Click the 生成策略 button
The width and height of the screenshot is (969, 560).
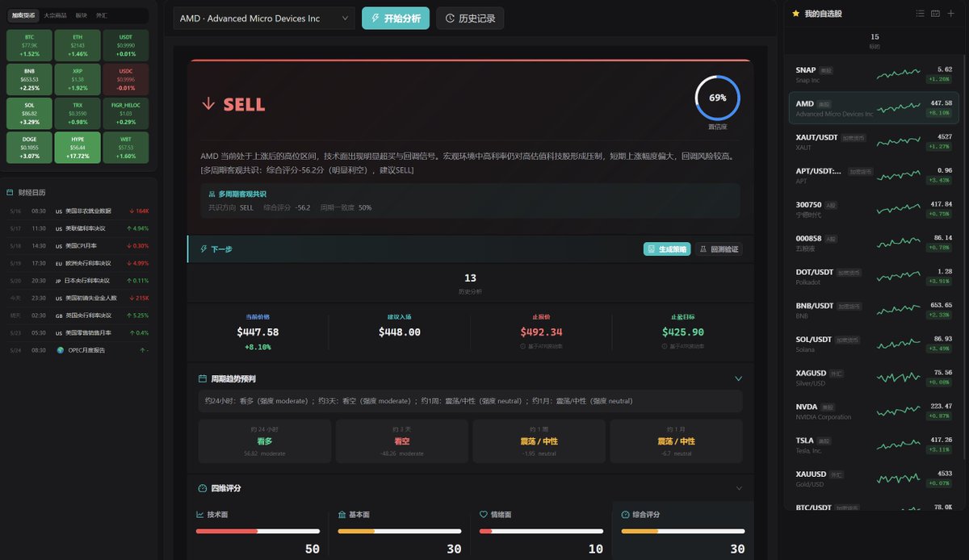point(667,249)
